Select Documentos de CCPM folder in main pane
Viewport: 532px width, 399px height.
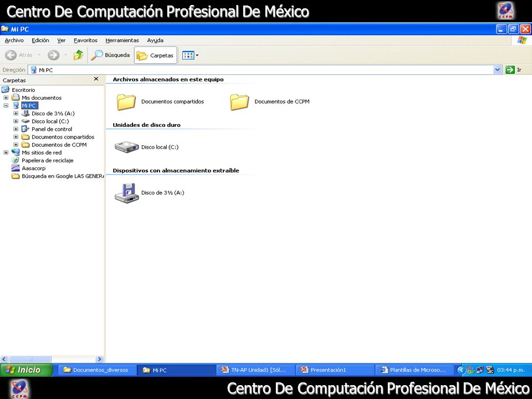click(270, 102)
